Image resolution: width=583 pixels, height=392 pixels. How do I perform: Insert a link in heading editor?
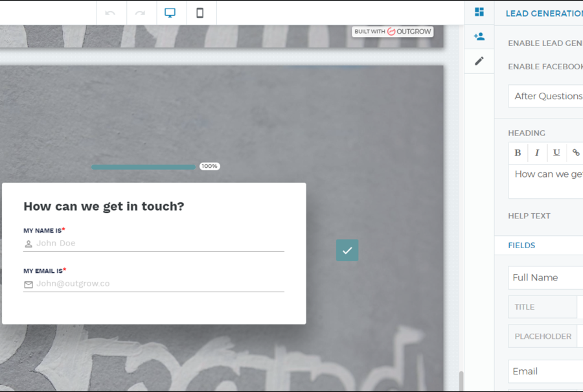[575, 153]
